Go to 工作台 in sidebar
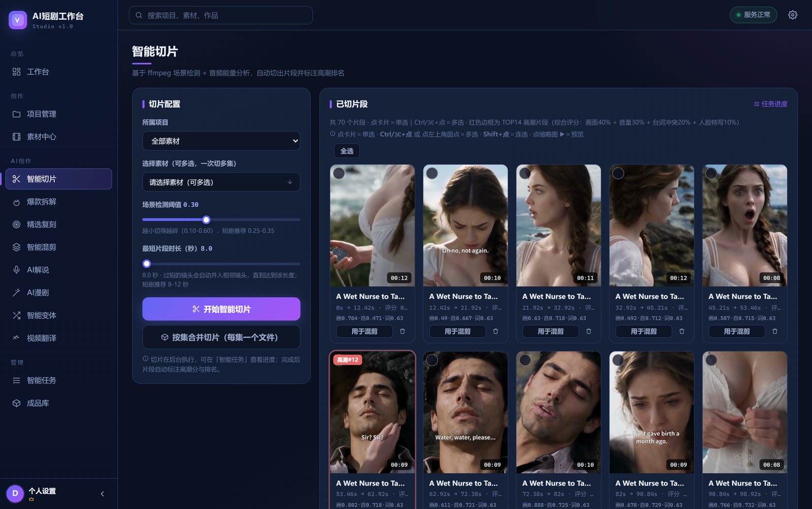 click(x=59, y=72)
